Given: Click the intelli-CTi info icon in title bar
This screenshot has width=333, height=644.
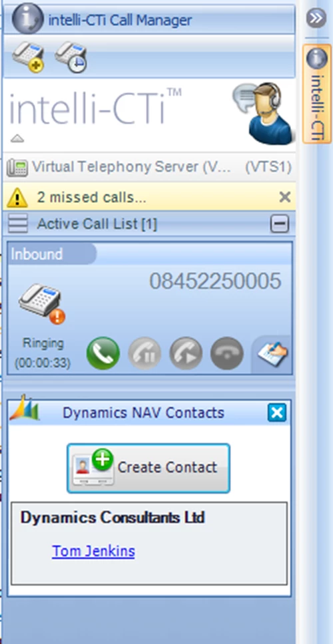Looking at the screenshot, I should 27,19.
